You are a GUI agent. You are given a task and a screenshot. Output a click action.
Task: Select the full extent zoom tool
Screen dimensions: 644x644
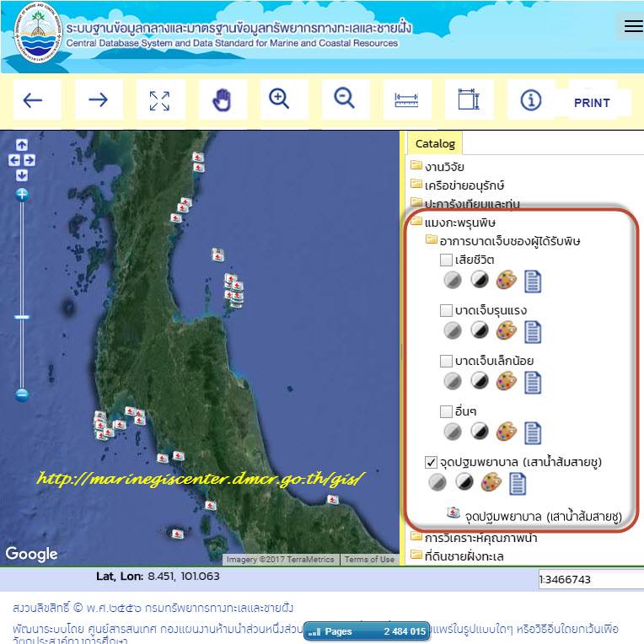[x=160, y=100]
